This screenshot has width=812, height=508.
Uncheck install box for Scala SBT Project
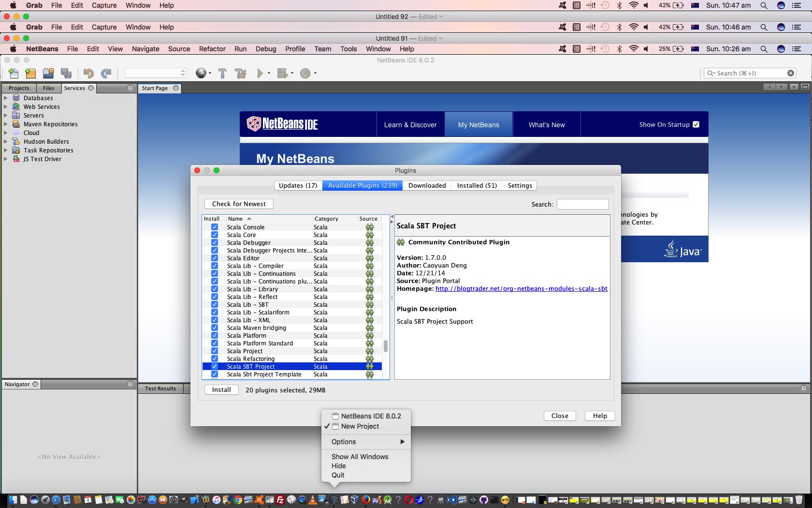pyautogui.click(x=215, y=366)
